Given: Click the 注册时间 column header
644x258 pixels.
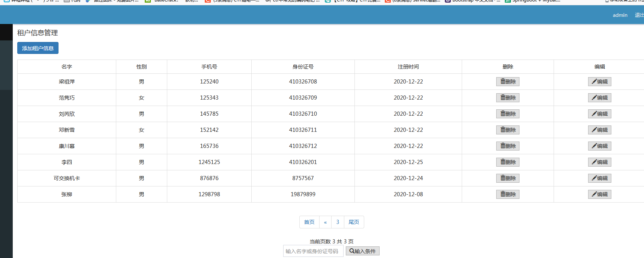Looking at the screenshot, I should 408,67.
